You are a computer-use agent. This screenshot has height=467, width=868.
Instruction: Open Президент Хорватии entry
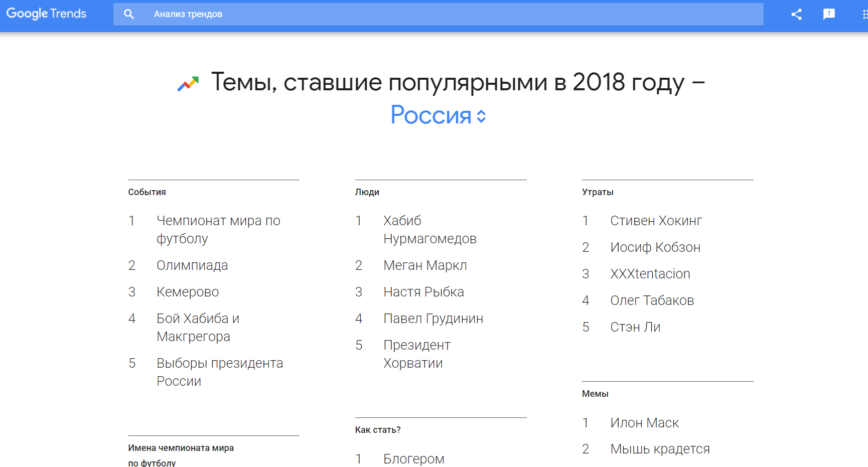click(x=417, y=354)
